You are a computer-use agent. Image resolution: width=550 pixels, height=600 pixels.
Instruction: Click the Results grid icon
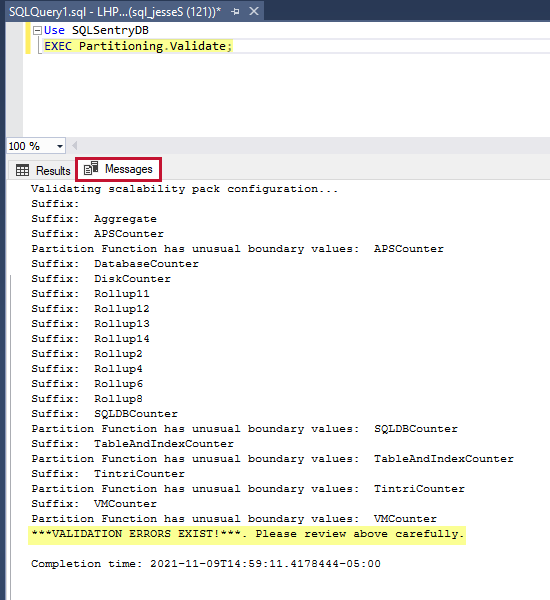pyautogui.click(x=22, y=170)
